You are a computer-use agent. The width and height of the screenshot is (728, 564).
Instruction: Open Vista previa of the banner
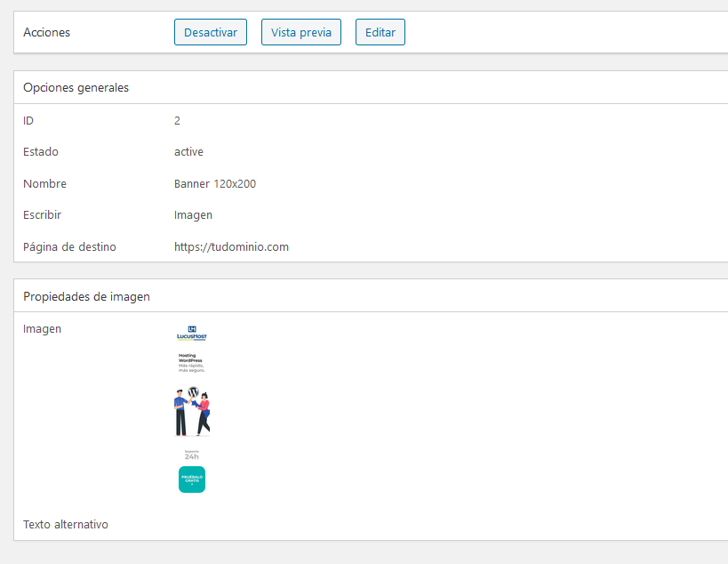300,32
